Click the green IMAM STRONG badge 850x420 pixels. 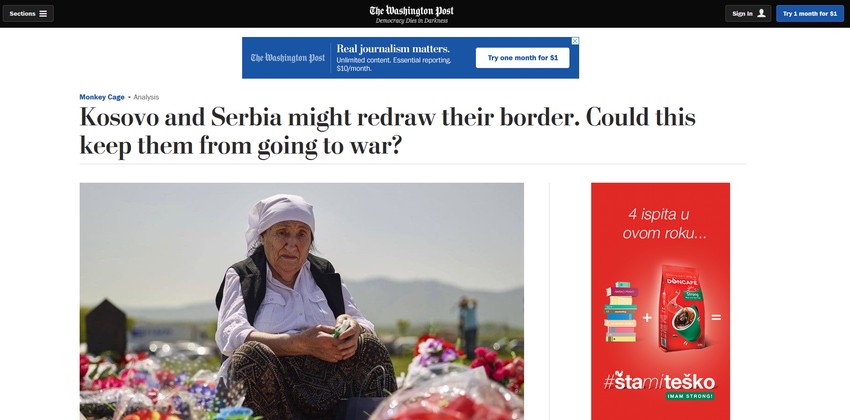click(690, 396)
